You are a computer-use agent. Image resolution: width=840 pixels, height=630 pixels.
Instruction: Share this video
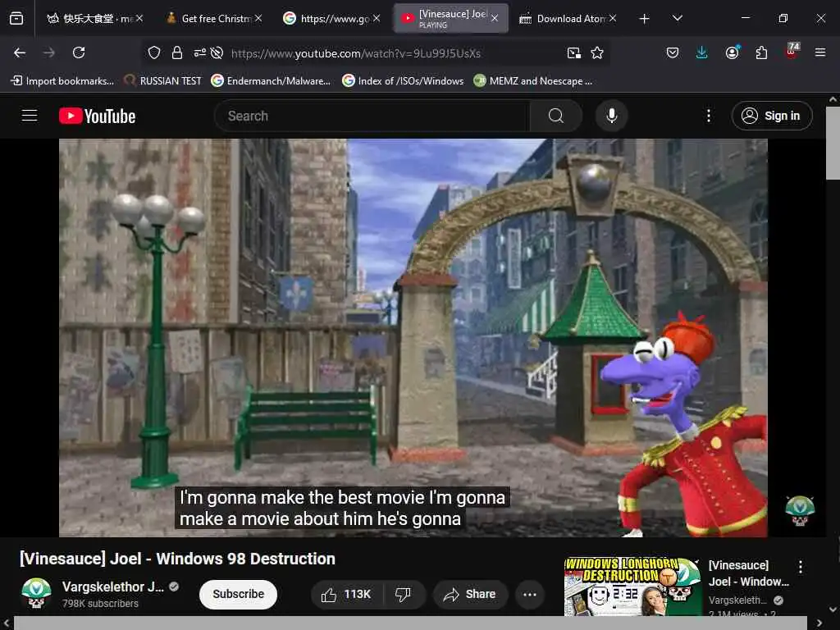click(x=470, y=594)
